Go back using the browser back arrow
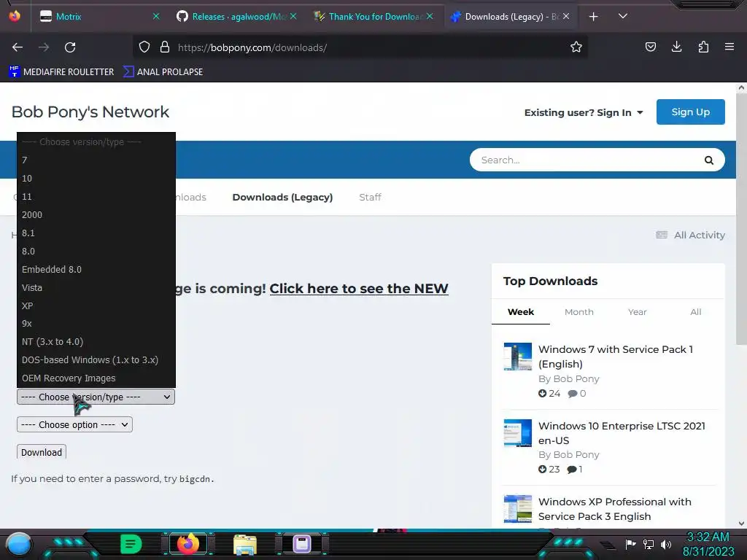The height and width of the screenshot is (560, 747). 18,47
